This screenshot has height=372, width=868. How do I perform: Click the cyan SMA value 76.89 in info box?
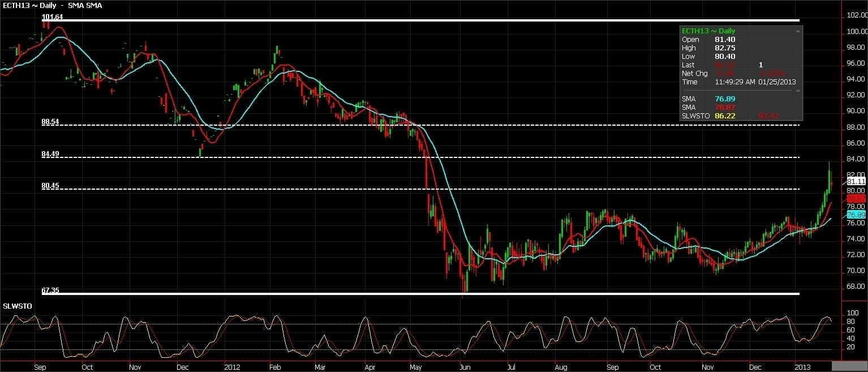tap(725, 99)
